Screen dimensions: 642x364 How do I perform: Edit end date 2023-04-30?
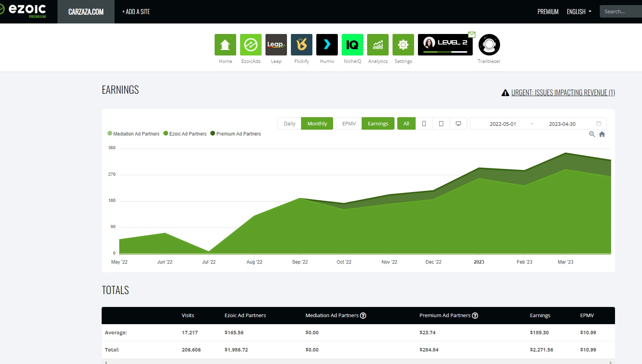click(562, 124)
